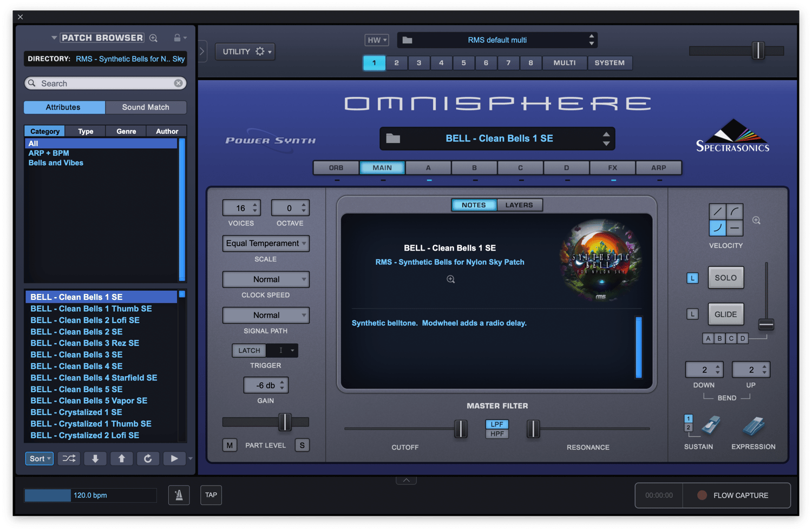Click the flow capture record dot
Viewport: 812px width, 531px height.
pos(702,495)
